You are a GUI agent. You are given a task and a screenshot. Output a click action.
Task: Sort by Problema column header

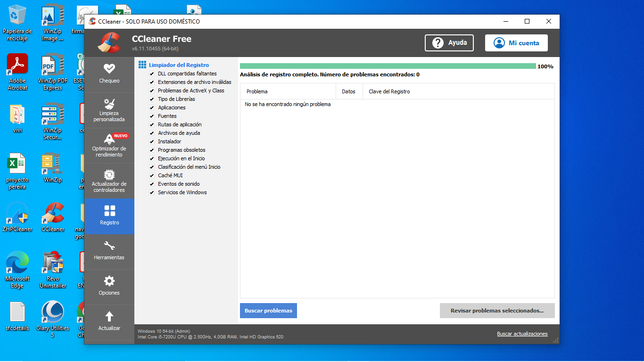coord(288,91)
